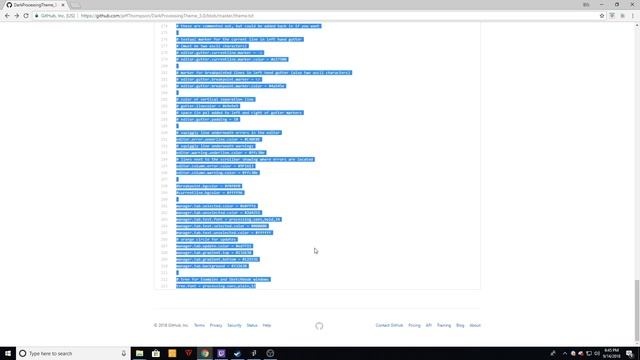Go forward using the browser forward arrow
Screen dimensions: 640x360
click(x=16, y=16)
